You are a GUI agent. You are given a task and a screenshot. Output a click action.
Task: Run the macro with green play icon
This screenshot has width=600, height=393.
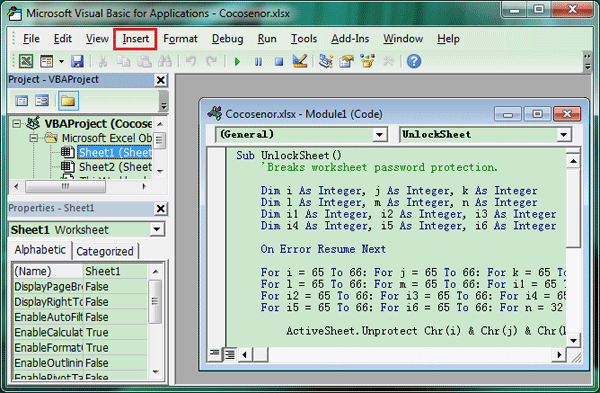click(237, 61)
